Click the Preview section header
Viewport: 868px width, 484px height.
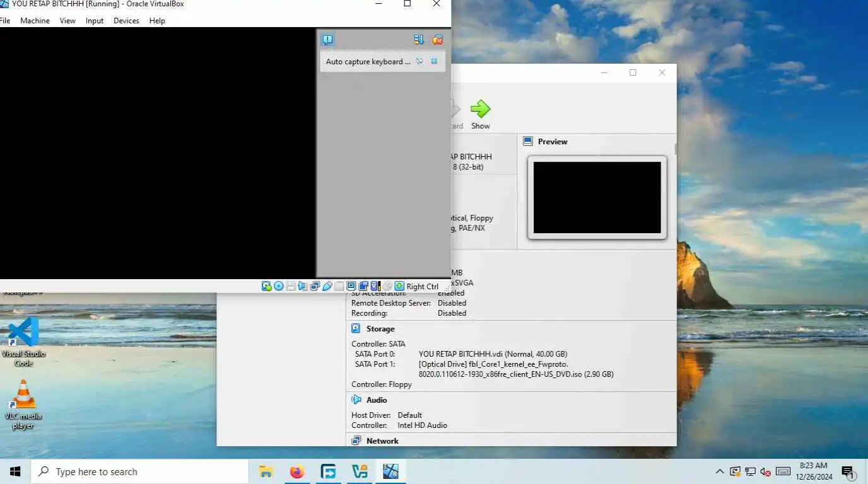[x=553, y=142]
